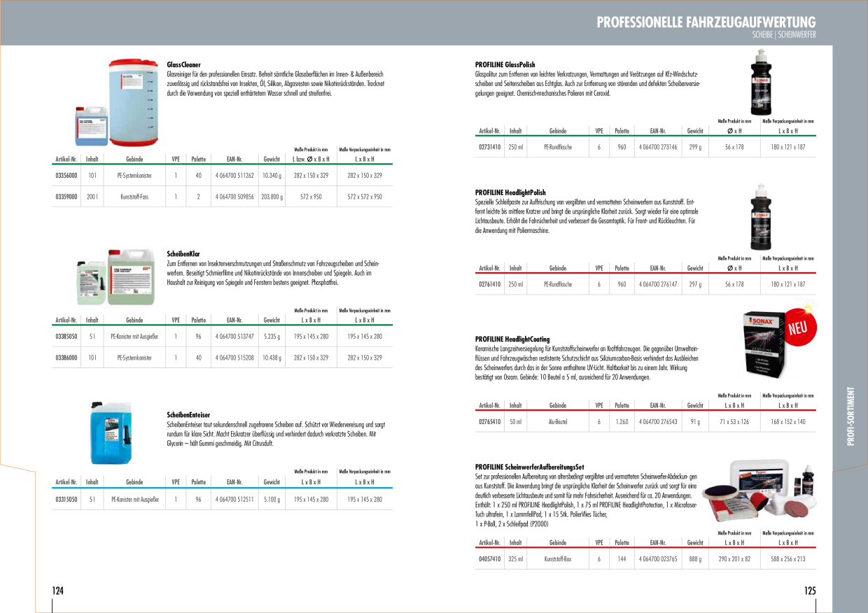868x613 pixels.
Task: Click the PROFESSIONELLE FAHRZEUGAUFWERTUNG page header
Action: click(706, 22)
